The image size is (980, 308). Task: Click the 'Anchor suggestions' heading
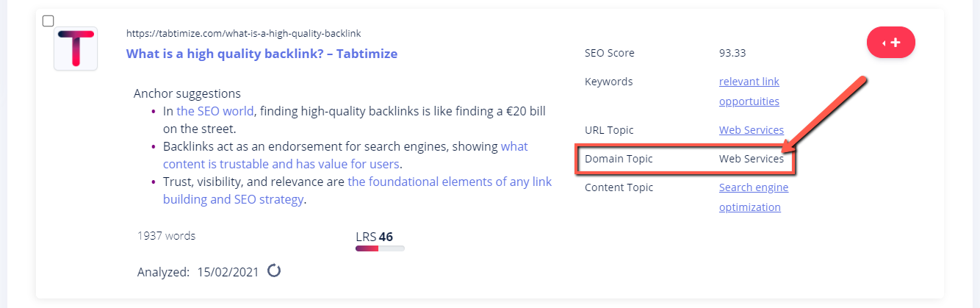(187, 93)
